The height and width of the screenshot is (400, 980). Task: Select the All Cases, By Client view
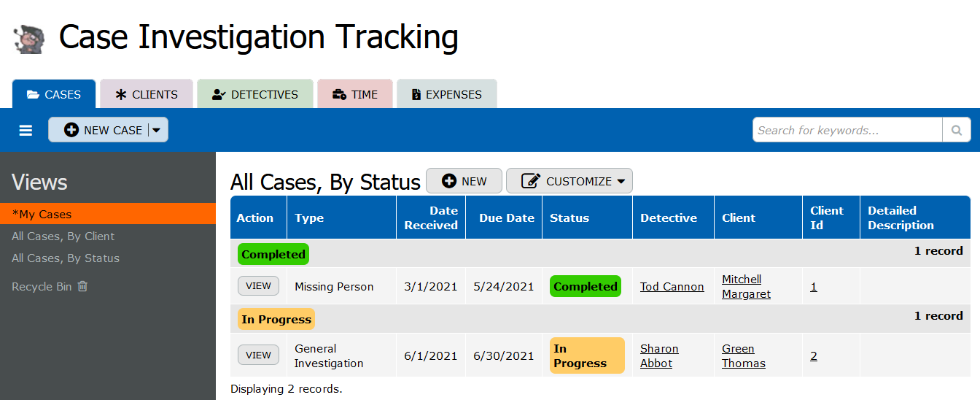[x=63, y=236]
